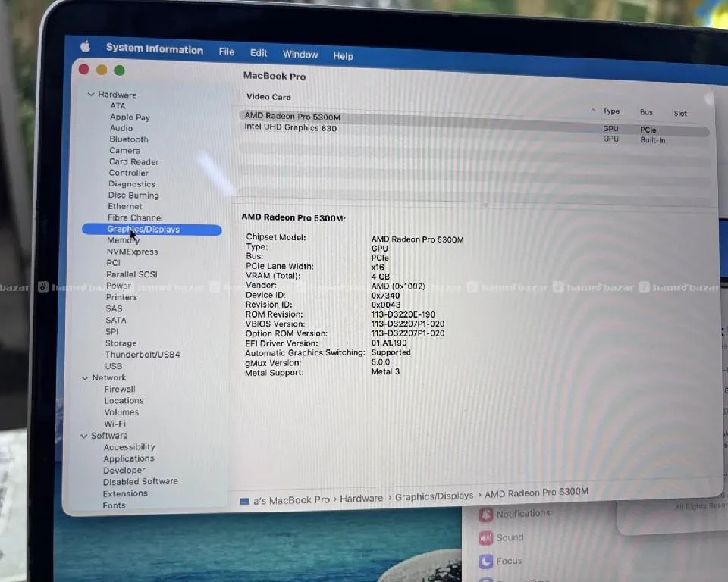728x582 pixels.
Task: Select Printers in the sidebar
Action: click(x=121, y=297)
